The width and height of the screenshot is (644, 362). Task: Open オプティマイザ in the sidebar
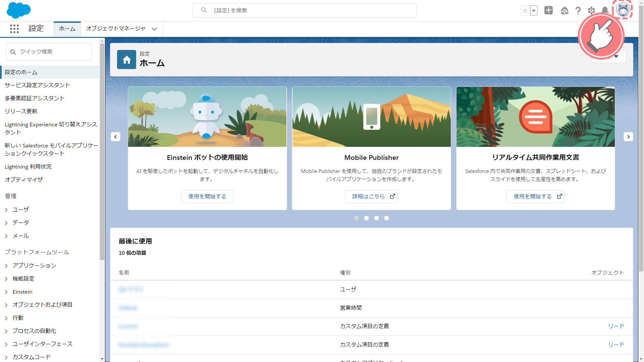tap(24, 180)
